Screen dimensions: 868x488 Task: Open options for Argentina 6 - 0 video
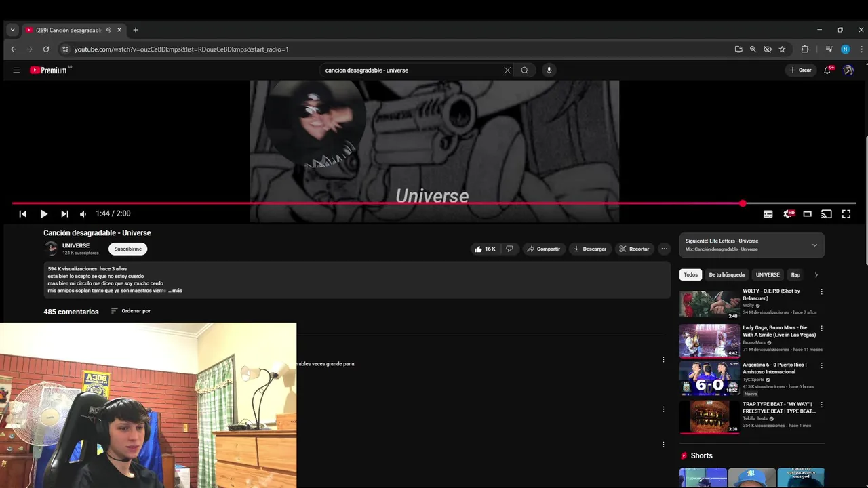click(821, 365)
